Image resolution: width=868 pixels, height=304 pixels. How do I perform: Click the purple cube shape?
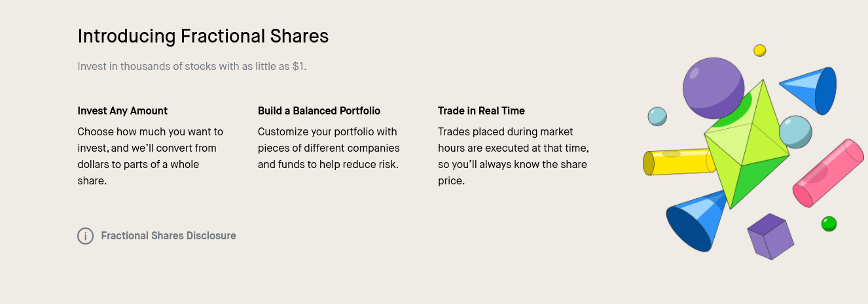770,237
